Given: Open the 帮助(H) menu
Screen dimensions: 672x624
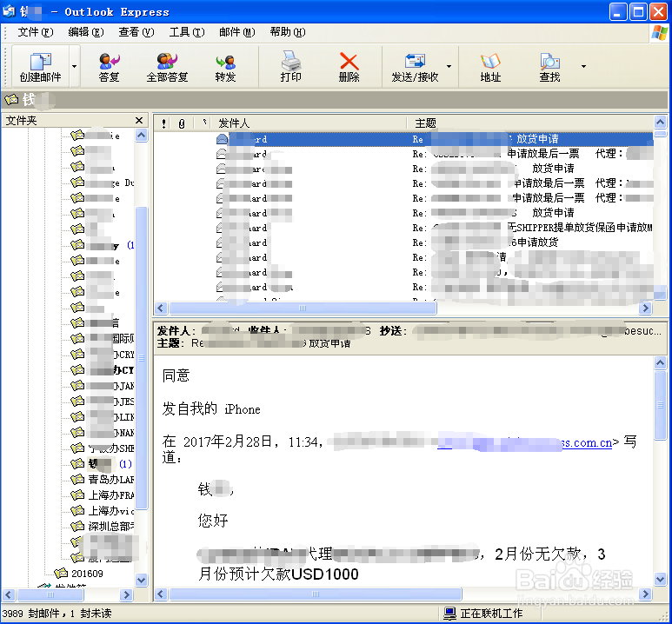Looking at the screenshot, I should point(288,32).
